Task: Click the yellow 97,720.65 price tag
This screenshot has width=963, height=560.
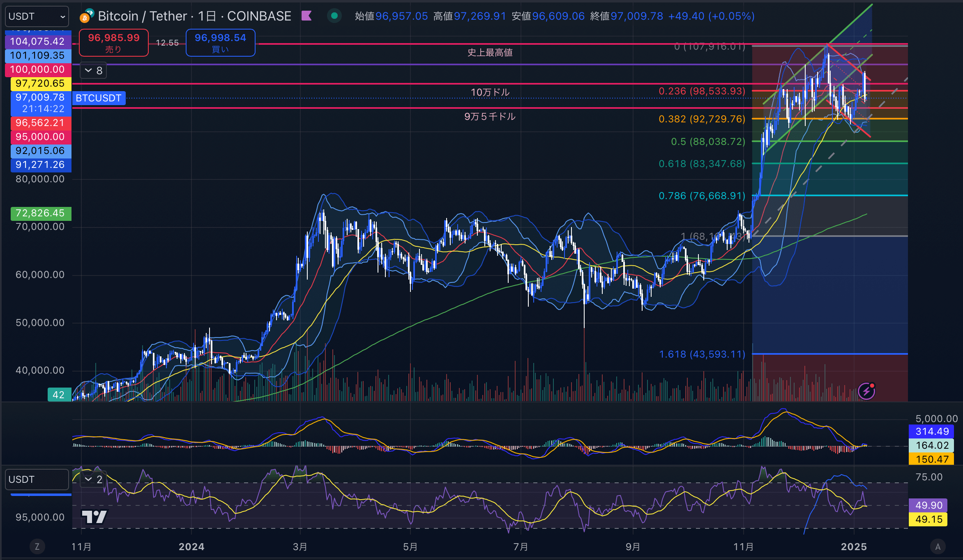Action: [40, 83]
